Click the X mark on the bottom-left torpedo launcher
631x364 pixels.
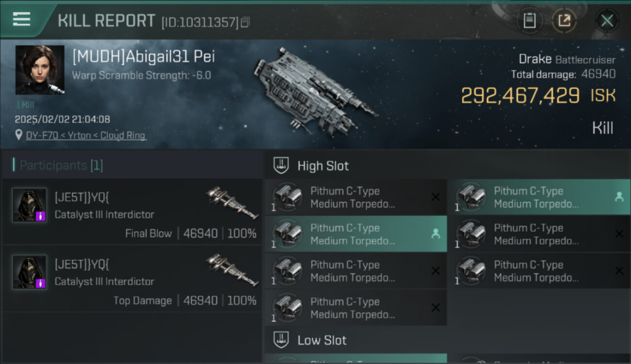(435, 308)
